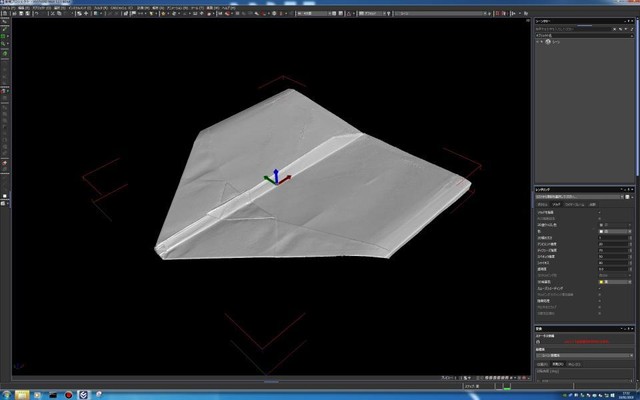Switch to the ワイヤーフレーム tab in the rendering panel
This screenshot has width=640, height=400.
575,204
